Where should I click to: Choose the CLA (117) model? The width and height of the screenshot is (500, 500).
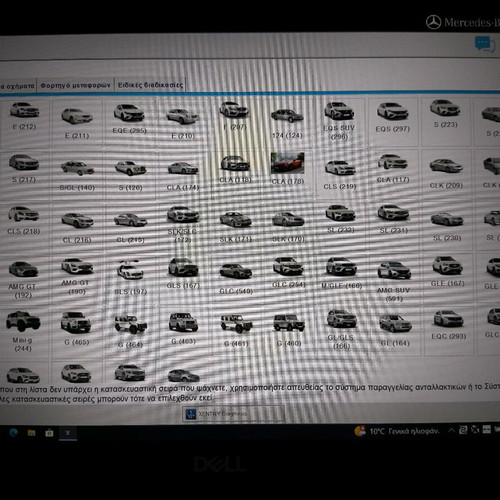point(393,174)
